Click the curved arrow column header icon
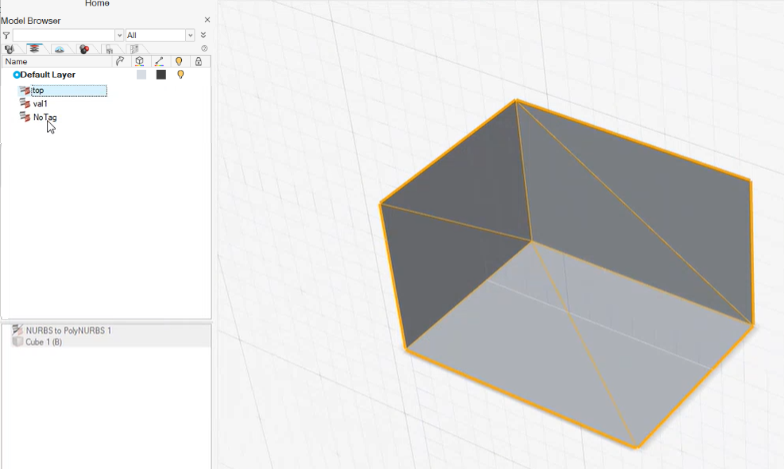Screen dimensions: 784x469 coord(120,61)
